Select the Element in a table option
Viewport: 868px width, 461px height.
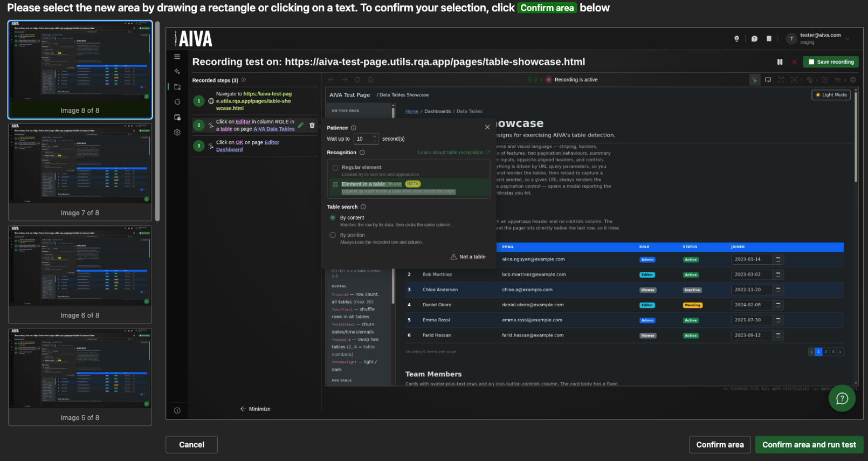click(x=410, y=188)
